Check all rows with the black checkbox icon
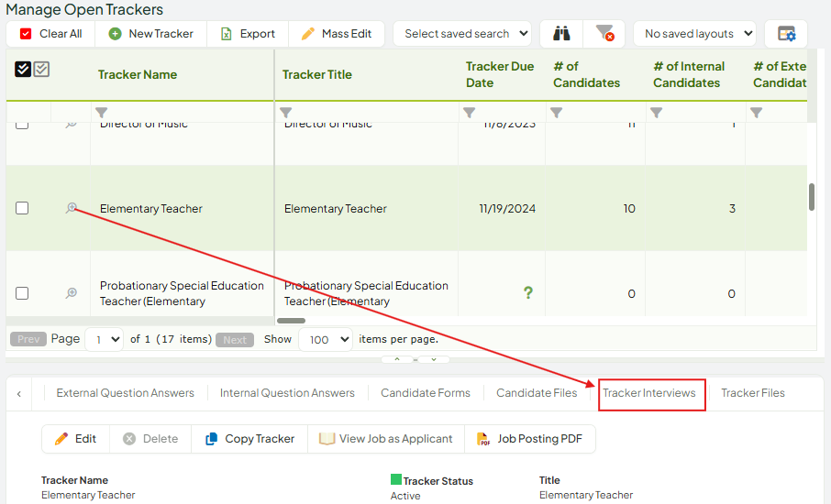The image size is (831, 504). [x=23, y=69]
